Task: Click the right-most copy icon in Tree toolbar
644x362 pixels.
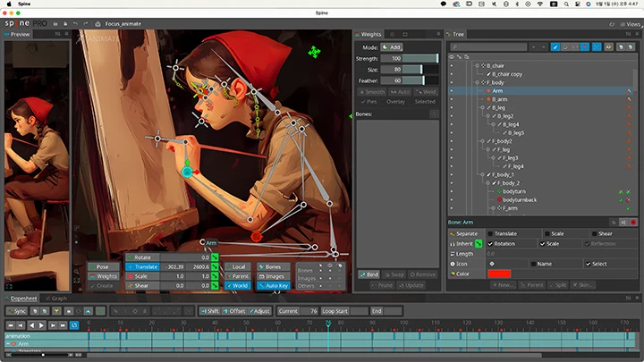Action: (630, 47)
